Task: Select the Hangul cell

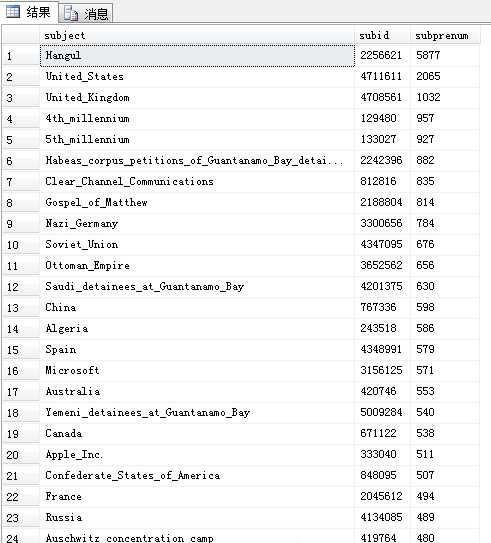Action: [x=197, y=55]
